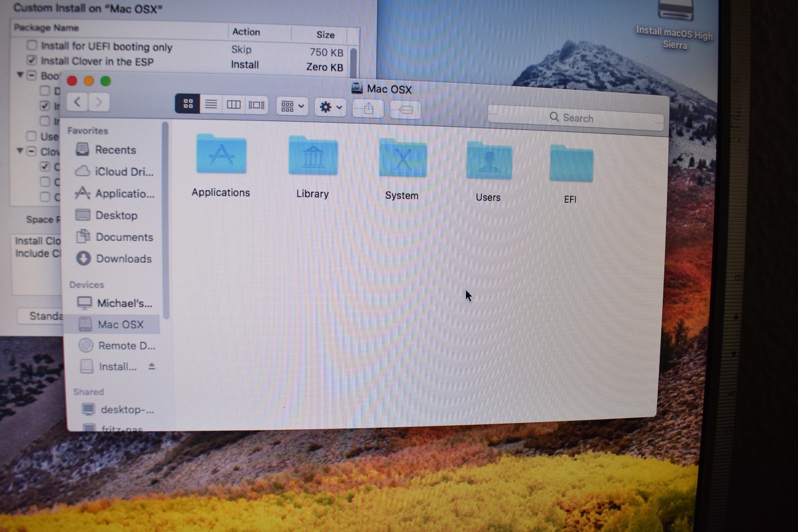Focus the Finder Search field

[575, 118]
